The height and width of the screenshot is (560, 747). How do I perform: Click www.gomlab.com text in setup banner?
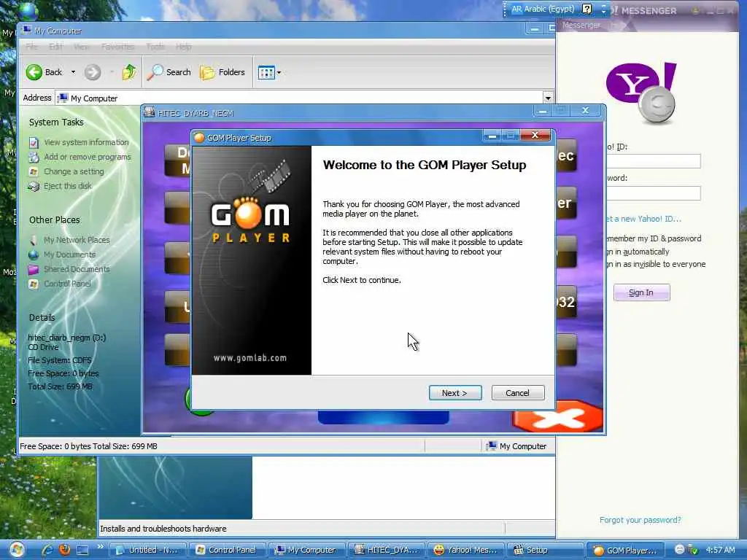[250, 358]
